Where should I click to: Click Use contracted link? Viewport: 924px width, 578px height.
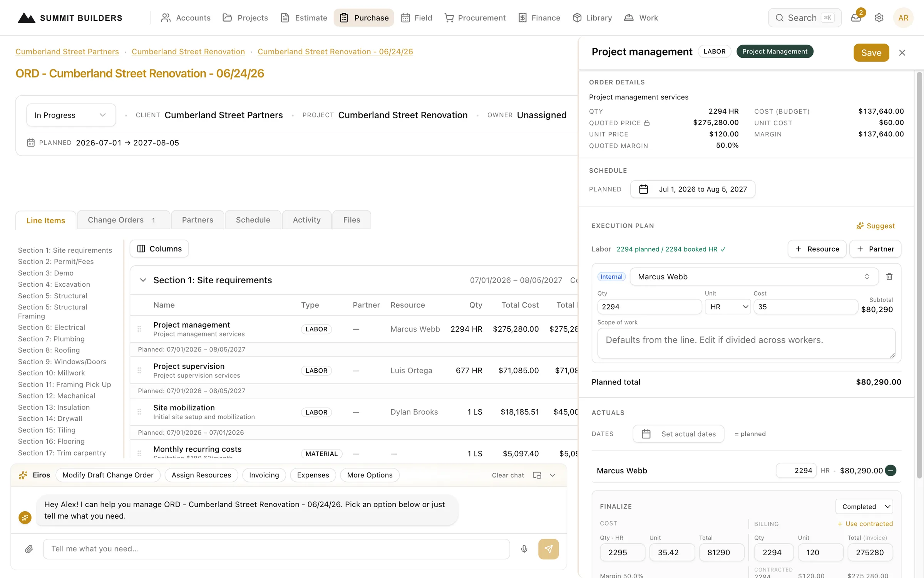pyautogui.click(x=865, y=524)
